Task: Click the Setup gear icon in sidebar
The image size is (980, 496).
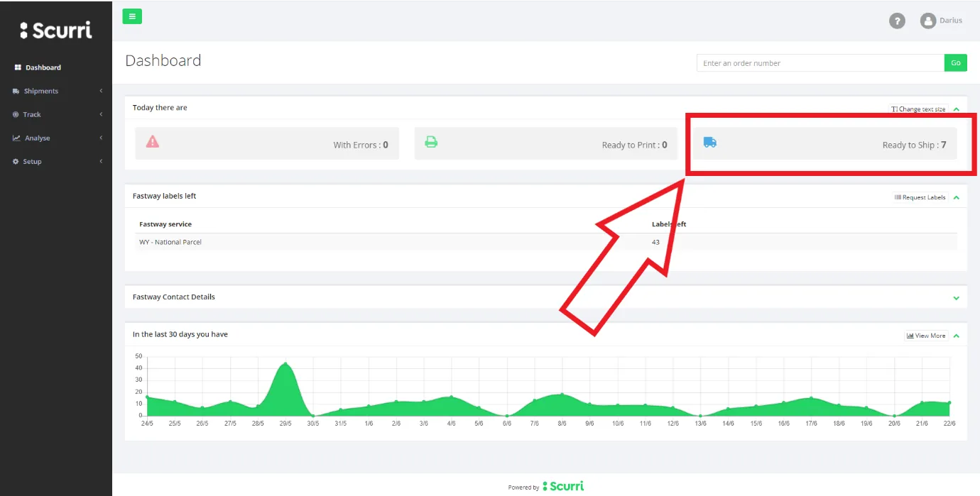Action: (x=16, y=161)
